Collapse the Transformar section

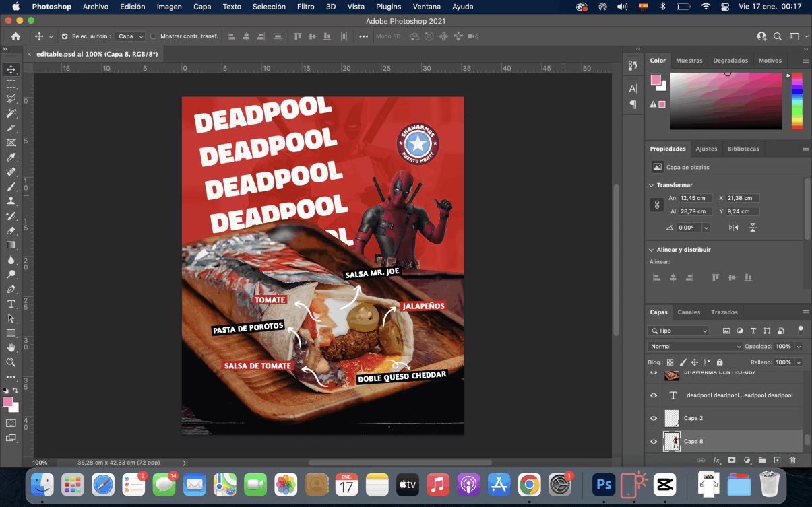click(x=651, y=185)
